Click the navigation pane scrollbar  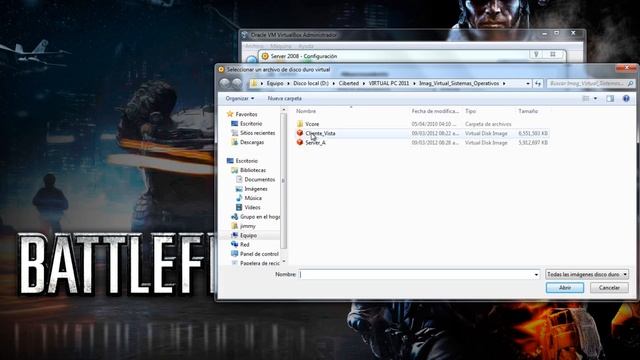[283, 180]
